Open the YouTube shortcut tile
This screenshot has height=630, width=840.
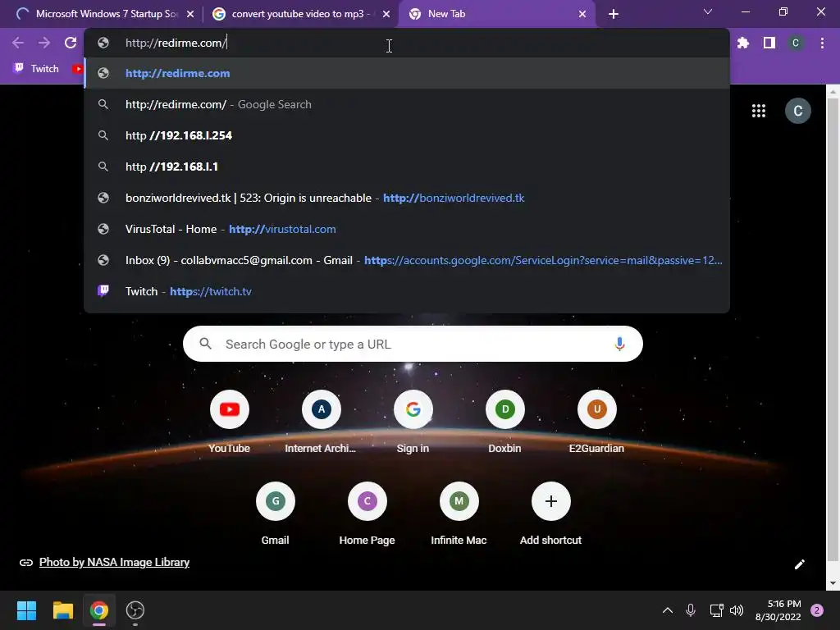point(230,422)
